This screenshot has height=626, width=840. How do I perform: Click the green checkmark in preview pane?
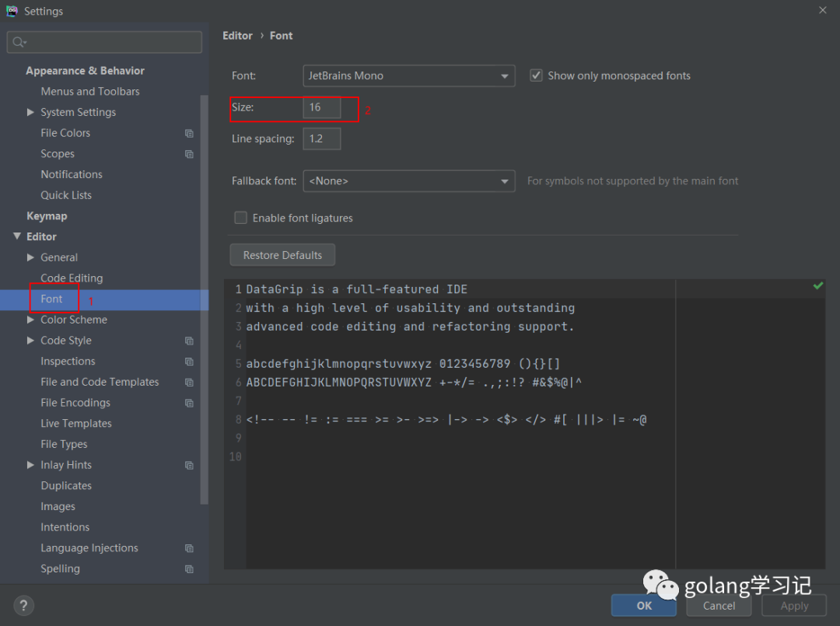(x=817, y=286)
